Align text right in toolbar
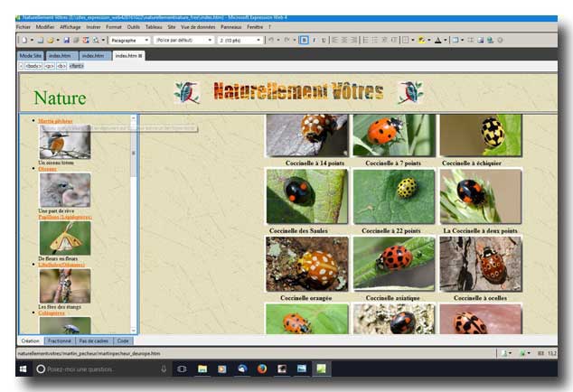 (353, 40)
